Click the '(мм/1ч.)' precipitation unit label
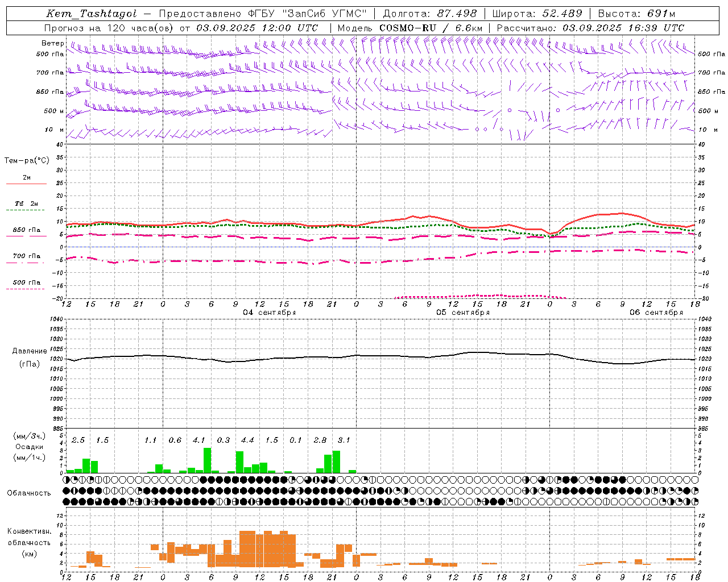 tap(29, 458)
